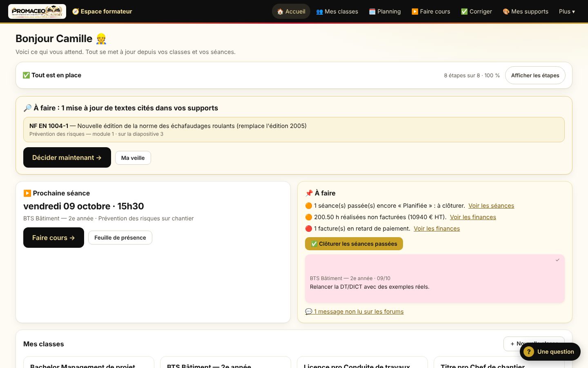
Task: Click the 'Tout est en place' status text
Action: (x=52, y=75)
